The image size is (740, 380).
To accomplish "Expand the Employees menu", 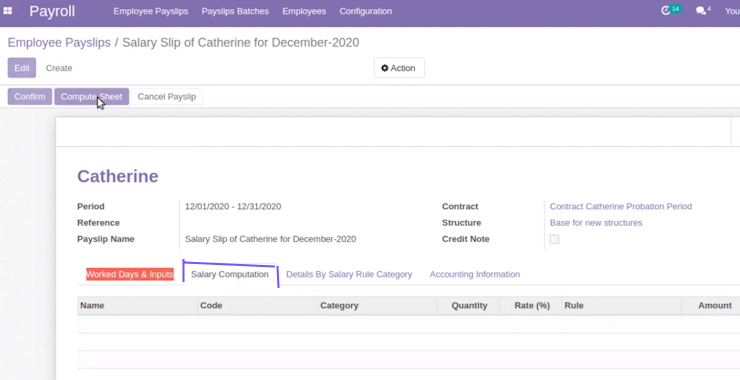I will [x=304, y=11].
